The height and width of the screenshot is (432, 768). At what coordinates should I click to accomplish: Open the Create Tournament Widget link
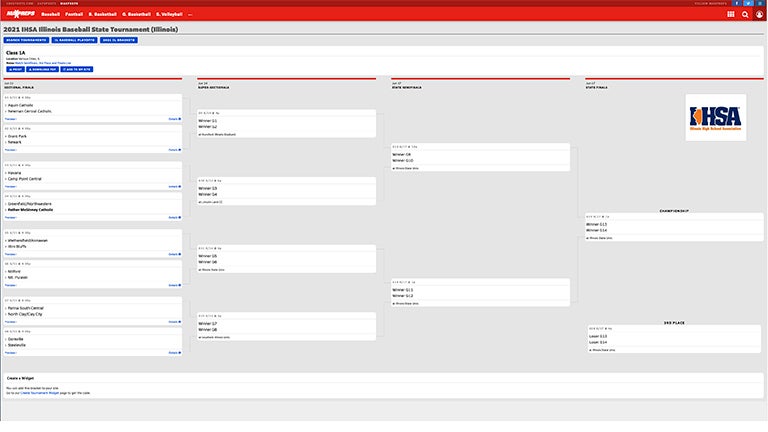click(x=40, y=393)
